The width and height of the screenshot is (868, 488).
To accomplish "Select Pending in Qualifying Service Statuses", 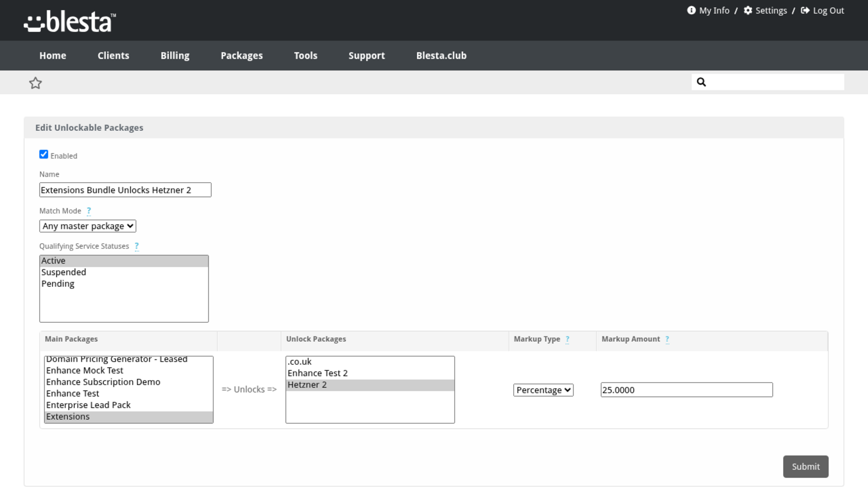I will pos(124,284).
